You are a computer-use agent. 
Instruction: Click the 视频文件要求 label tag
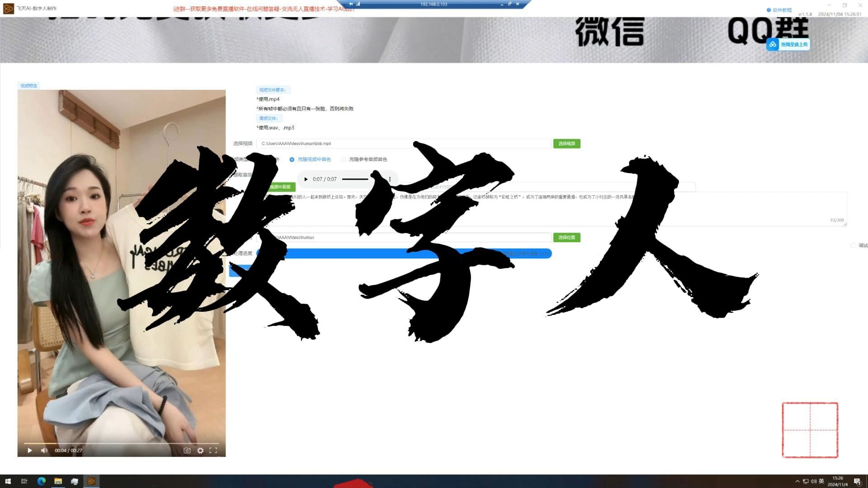273,90
